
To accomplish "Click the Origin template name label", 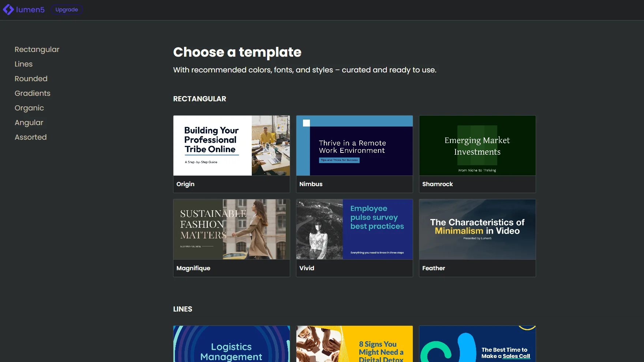I will coord(186,184).
